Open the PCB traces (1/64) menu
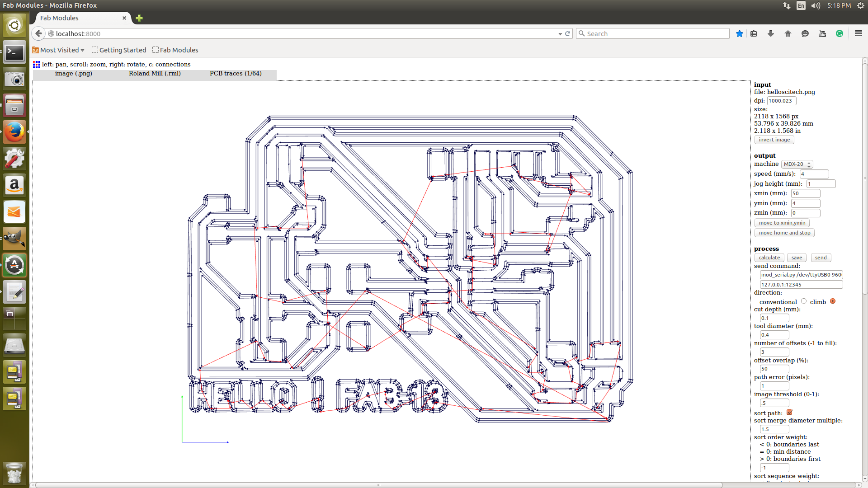This screenshot has height=488, width=868. [x=236, y=73]
